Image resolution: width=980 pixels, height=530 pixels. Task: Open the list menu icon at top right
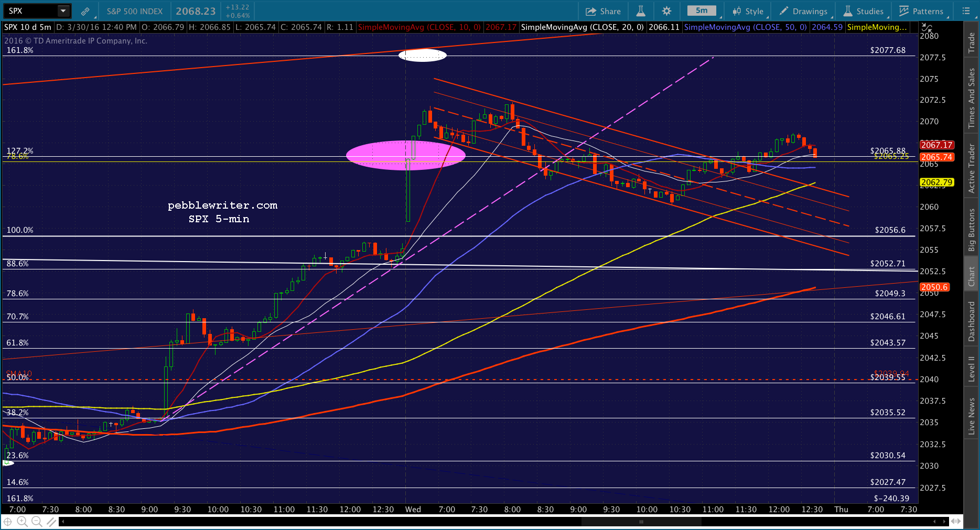966,11
